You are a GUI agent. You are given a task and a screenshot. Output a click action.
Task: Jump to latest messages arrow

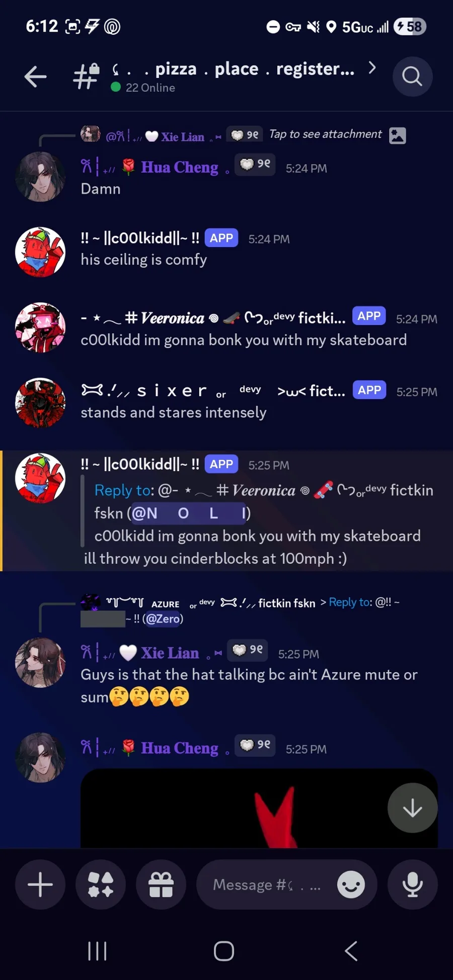413,808
